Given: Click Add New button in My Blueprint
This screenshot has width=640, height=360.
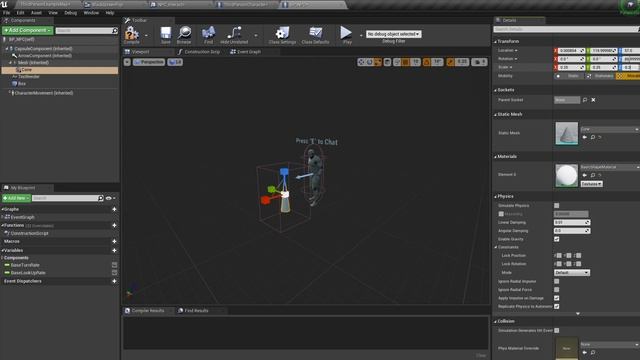Looking at the screenshot, I should 16,198.
